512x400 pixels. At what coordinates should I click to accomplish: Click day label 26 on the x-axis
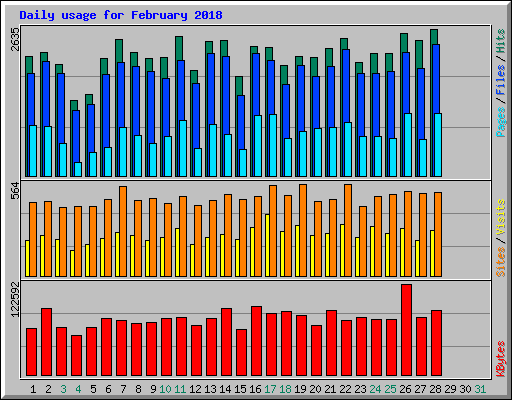pyautogui.click(x=405, y=389)
